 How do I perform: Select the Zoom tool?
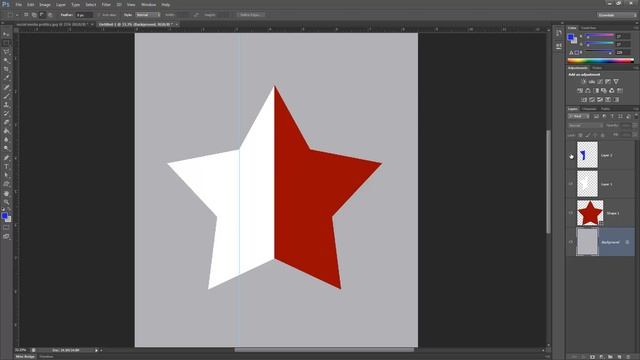pos(6,202)
